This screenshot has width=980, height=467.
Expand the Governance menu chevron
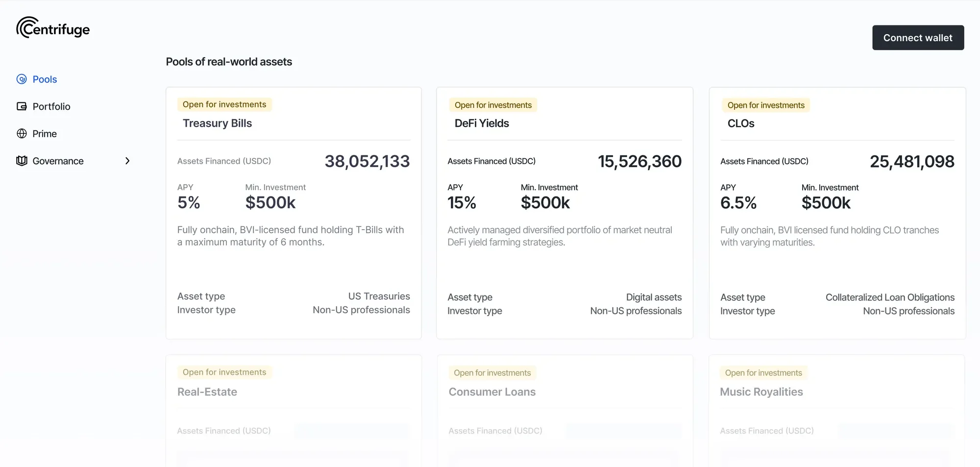pos(127,161)
